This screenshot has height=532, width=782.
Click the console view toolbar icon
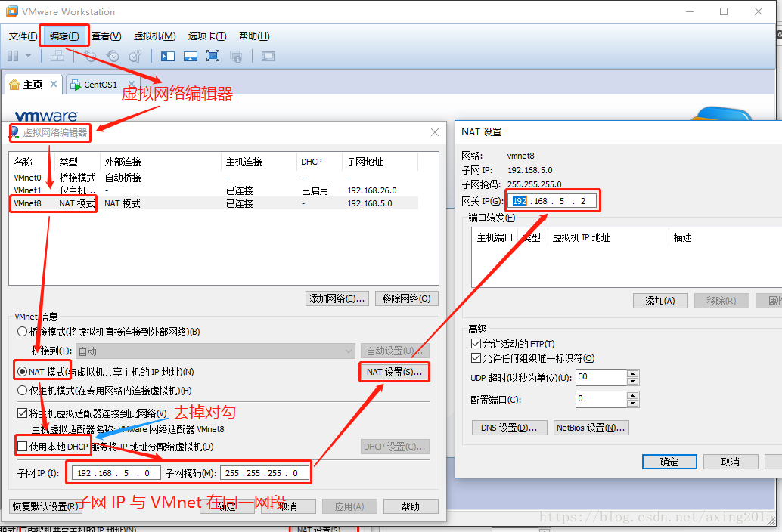268,56
